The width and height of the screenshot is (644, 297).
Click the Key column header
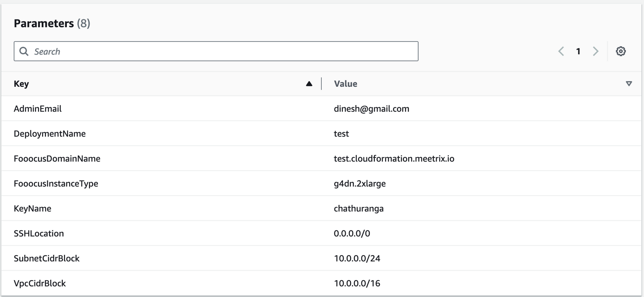pos(21,84)
